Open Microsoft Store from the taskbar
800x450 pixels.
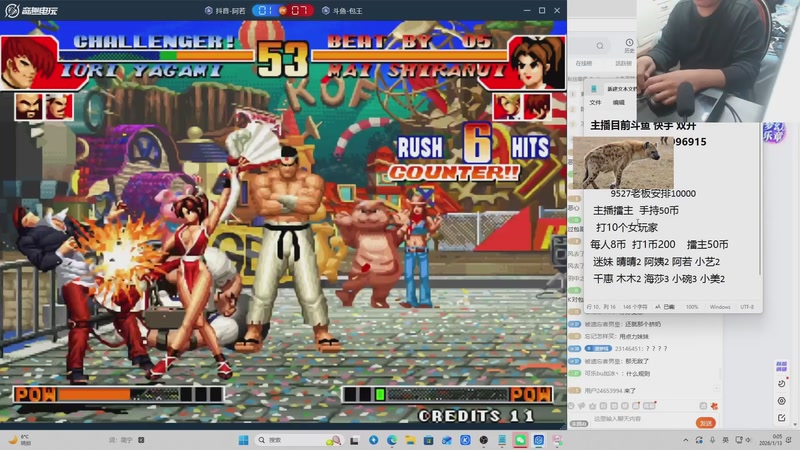coord(428,440)
